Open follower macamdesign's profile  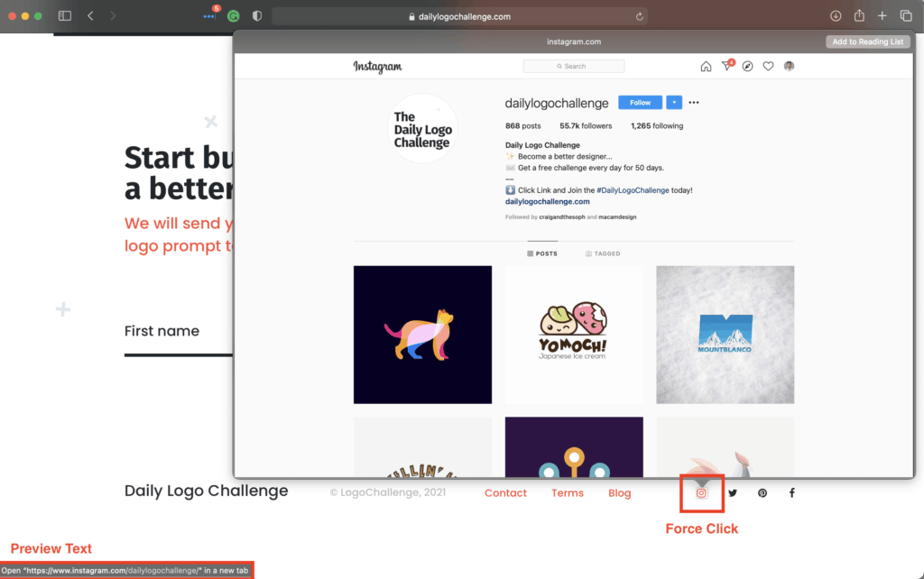tap(617, 216)
